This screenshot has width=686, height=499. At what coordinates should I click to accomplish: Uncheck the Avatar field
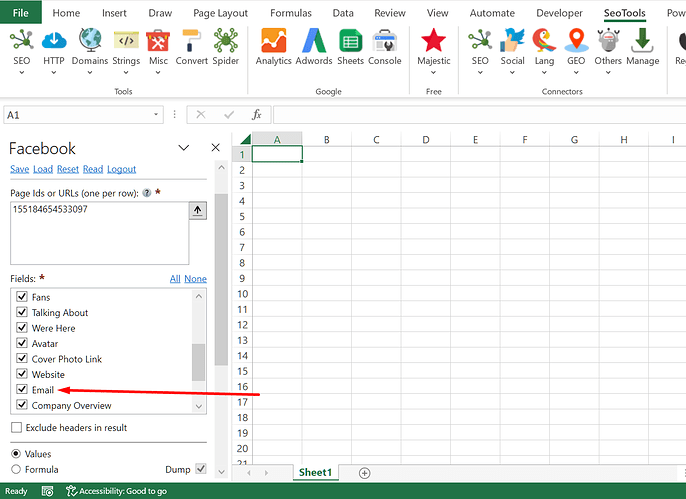click(x=22, y=342)
